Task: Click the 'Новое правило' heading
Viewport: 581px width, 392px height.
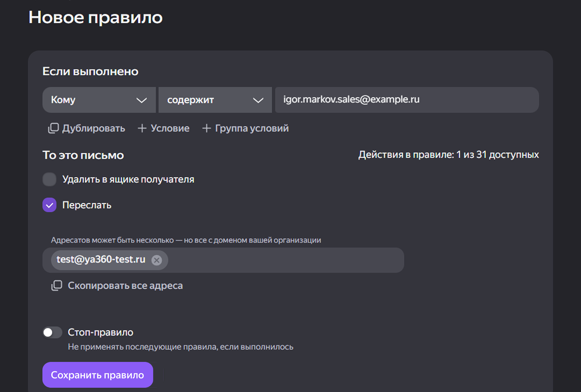Action: (96, 17)
